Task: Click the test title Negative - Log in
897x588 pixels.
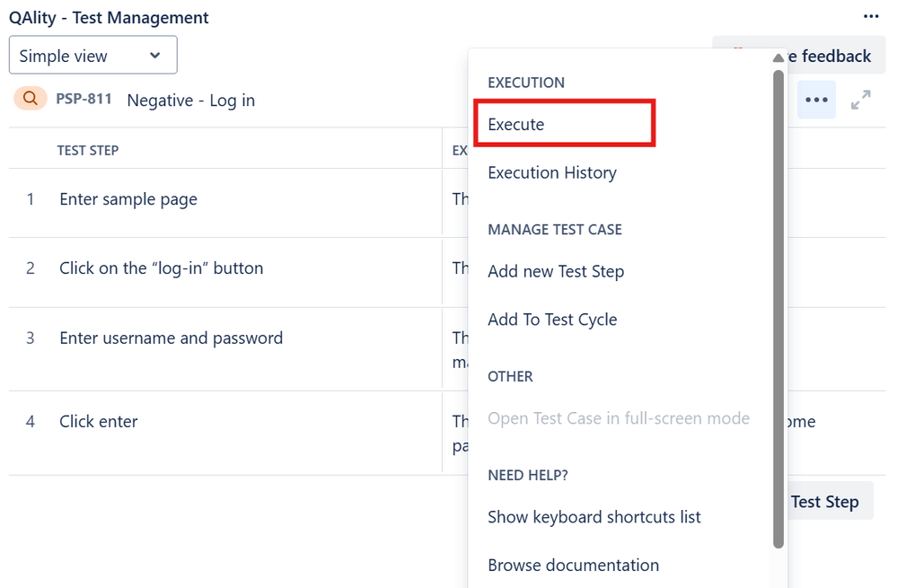Action: pos(190,100)
